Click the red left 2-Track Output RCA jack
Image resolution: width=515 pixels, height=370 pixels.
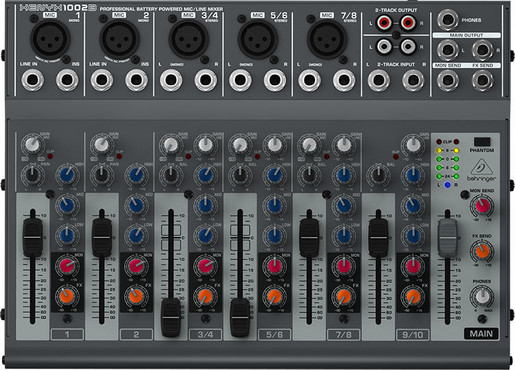(384, 23)
